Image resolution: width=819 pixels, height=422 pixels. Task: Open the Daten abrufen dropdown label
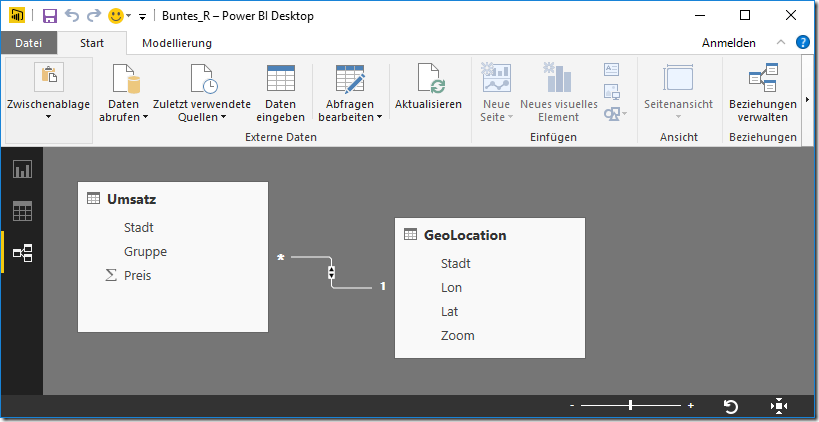(x=124, y=111)
